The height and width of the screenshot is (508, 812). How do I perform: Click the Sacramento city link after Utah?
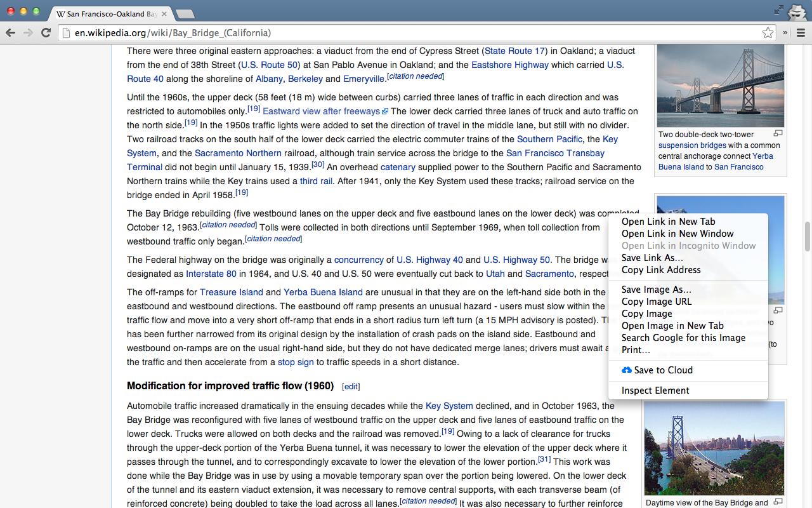point(549,274)
